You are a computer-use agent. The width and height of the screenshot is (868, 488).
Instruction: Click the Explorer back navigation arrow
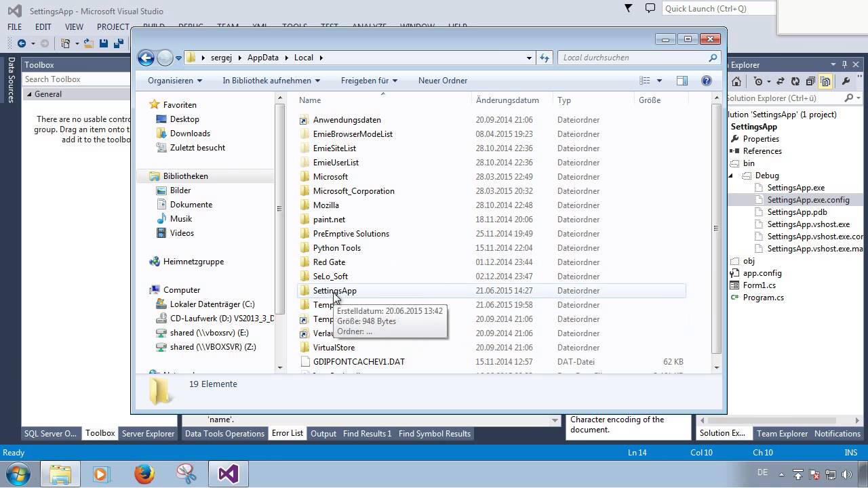tap(146, 58)
